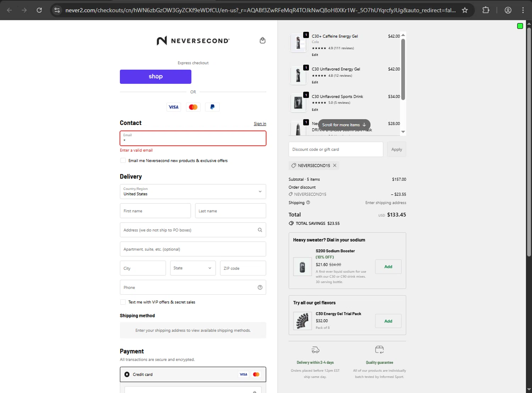Click the Sign in link
This screenshot has height=393, width=532.
tap(260, 124)
